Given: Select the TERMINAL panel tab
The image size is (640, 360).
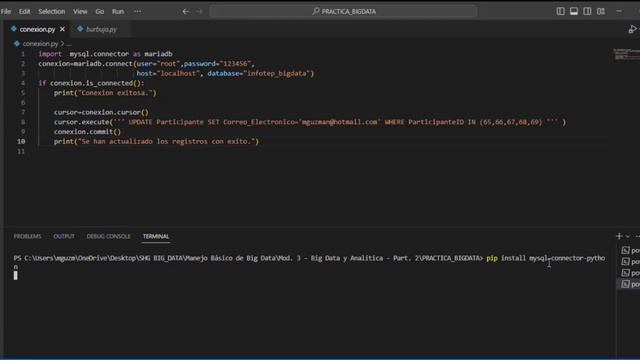Looking at the screenshot, I should [156, 236].
